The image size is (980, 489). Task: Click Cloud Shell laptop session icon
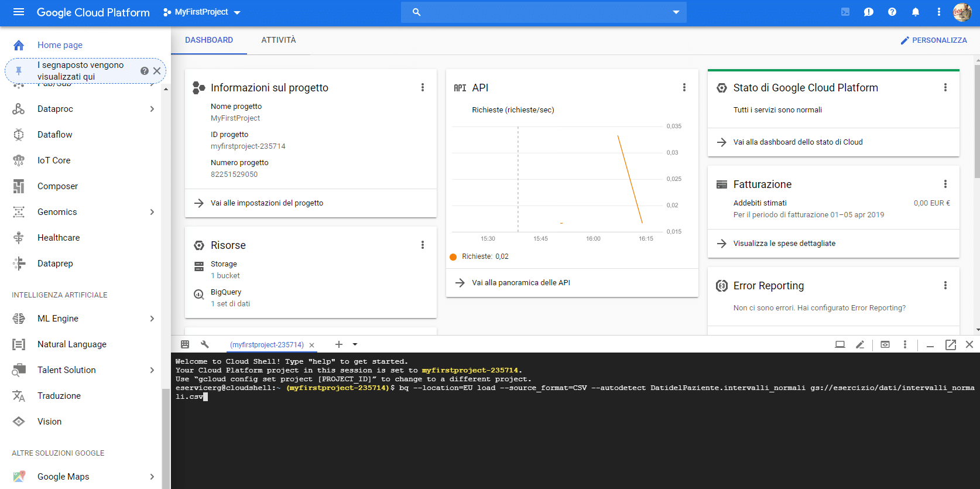tap(840, 344)
